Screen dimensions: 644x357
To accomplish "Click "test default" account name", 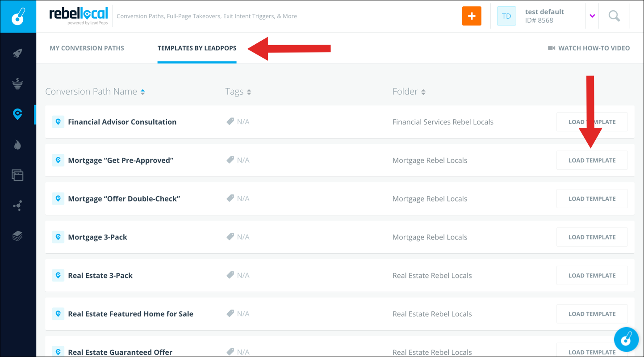I will coord(544,12).
